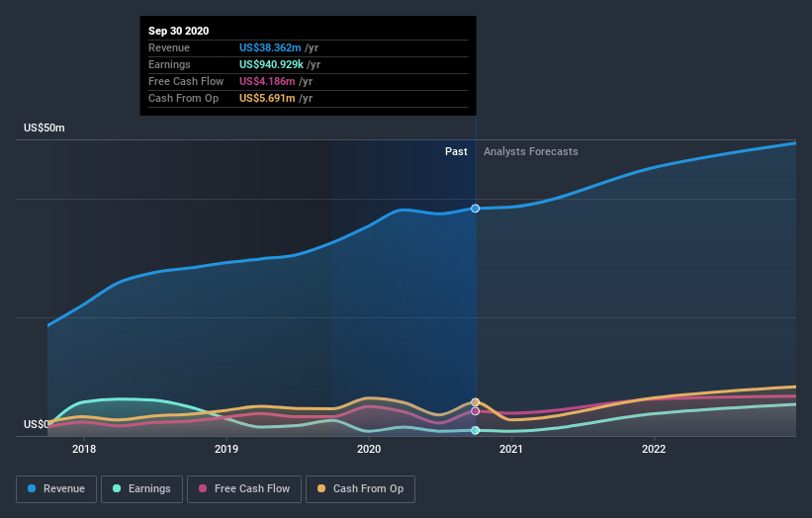Screen dimensions: 812x518
Task: Toggle the Cash From Op legend button
Action: 360,489
